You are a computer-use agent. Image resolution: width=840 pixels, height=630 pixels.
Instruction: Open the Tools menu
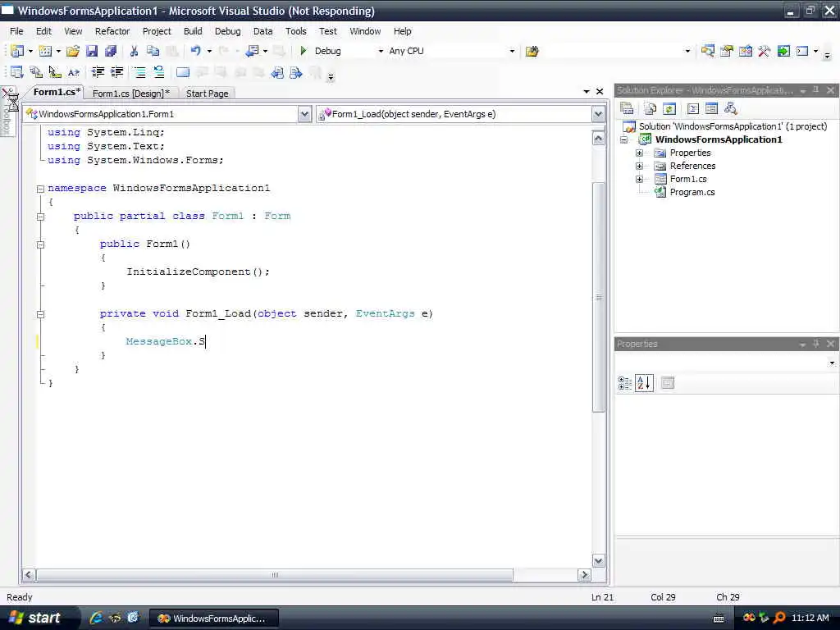(295, 31)
